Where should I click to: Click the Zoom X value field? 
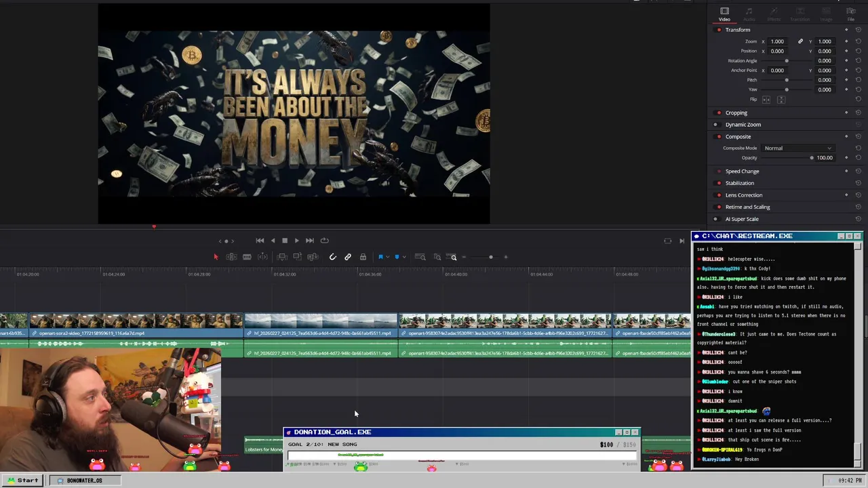777,41
